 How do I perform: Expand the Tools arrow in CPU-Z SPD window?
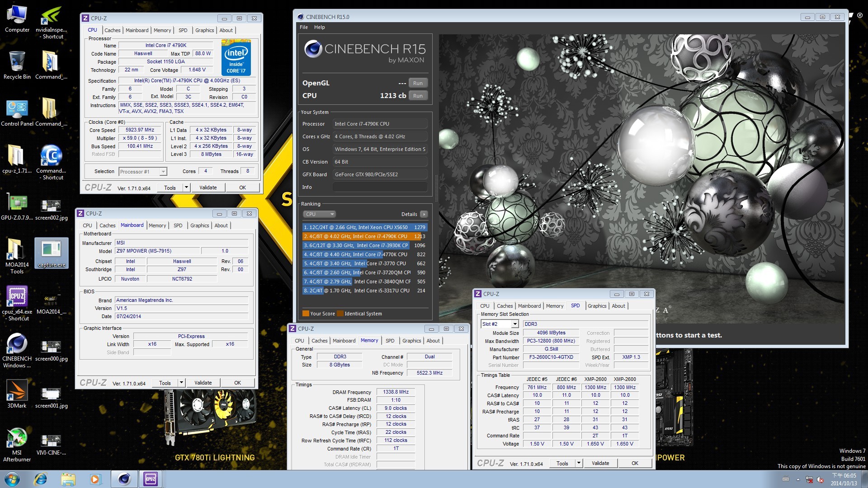coord(578,463)
